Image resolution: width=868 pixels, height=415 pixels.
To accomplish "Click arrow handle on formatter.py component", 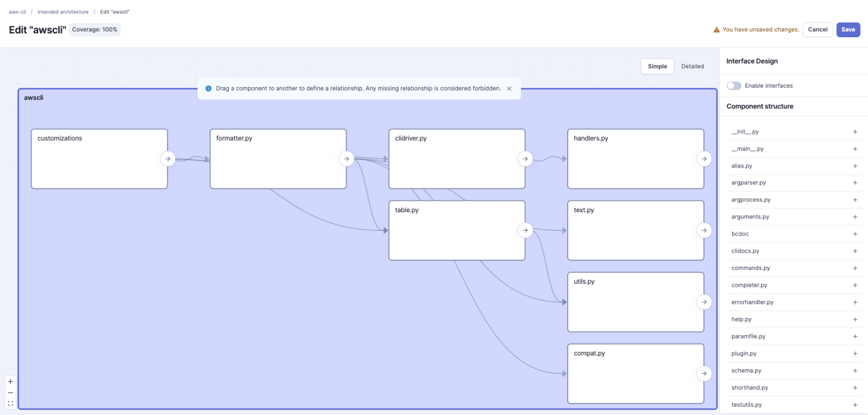I will [346, 159].
